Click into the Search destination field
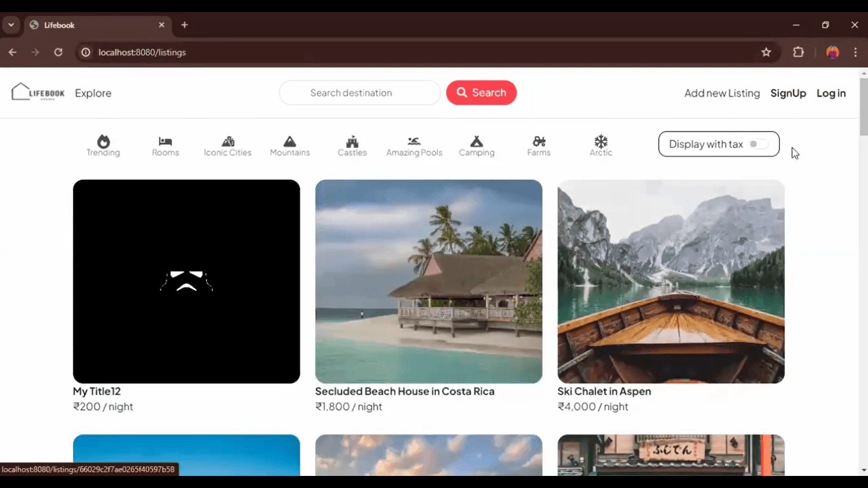868x488 pixels. point(360,93)
